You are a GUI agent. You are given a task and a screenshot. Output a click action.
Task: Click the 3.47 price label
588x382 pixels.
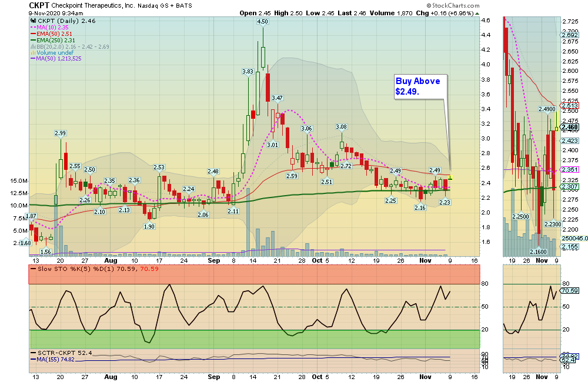click(x=277, y=98)
